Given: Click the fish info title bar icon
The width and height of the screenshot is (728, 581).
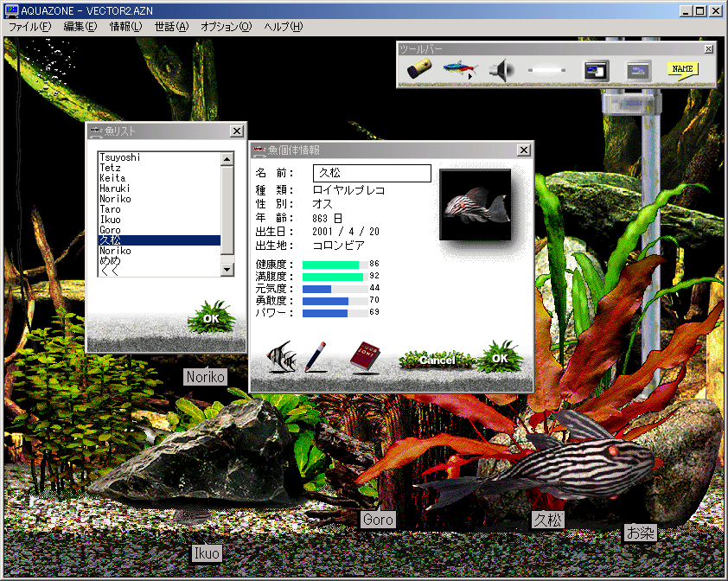Looking at the screenshot, I should (x=259, y=150).
